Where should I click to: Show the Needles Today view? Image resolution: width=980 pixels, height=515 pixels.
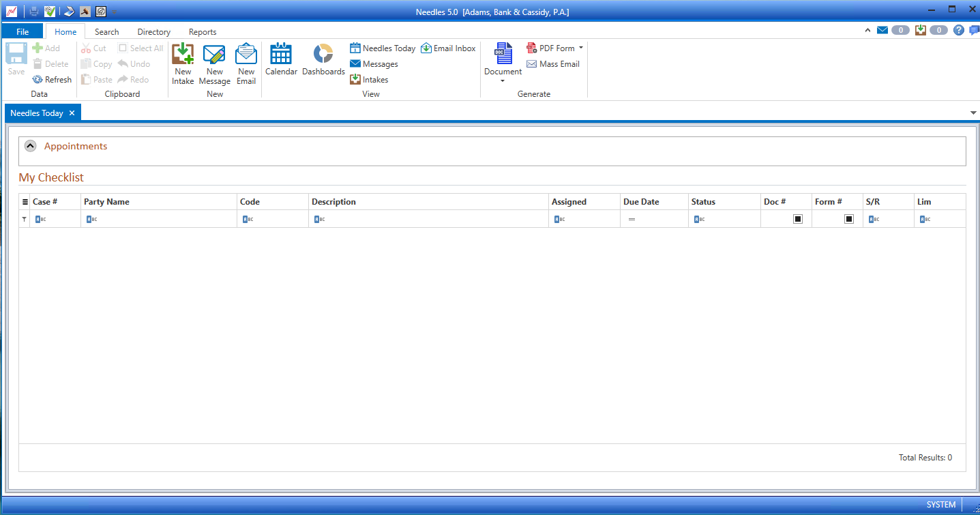(383, 48)
